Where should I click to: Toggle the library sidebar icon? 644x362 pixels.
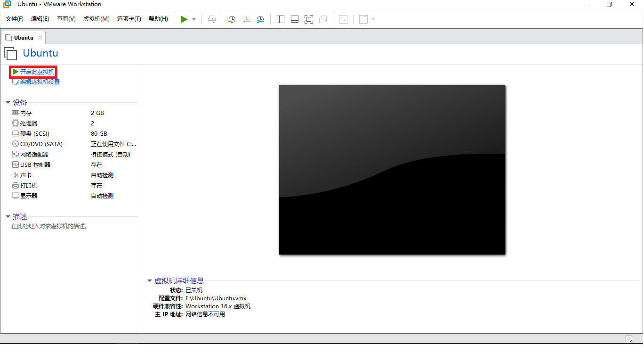coord(281,19)
